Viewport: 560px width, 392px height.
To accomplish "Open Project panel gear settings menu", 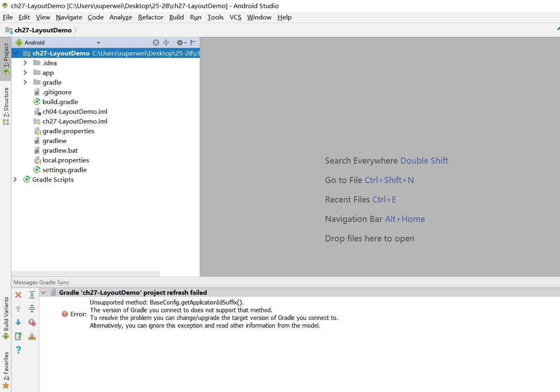I will pos(181,43).
